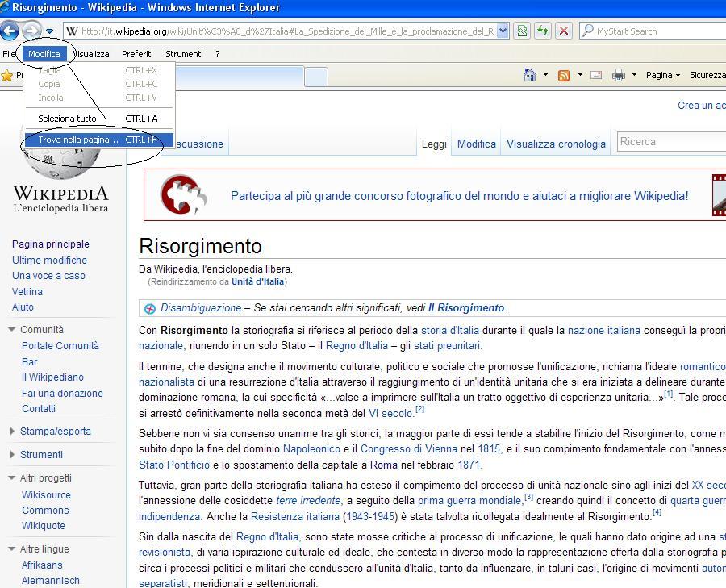This screenshot has height=588, width=726.
Task: Click the Unità d'Italia redirect link
Action: (257, 281)
